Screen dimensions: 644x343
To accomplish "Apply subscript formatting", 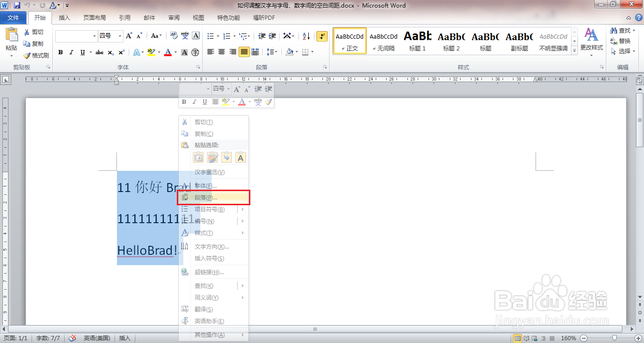I will coord(111,52).
